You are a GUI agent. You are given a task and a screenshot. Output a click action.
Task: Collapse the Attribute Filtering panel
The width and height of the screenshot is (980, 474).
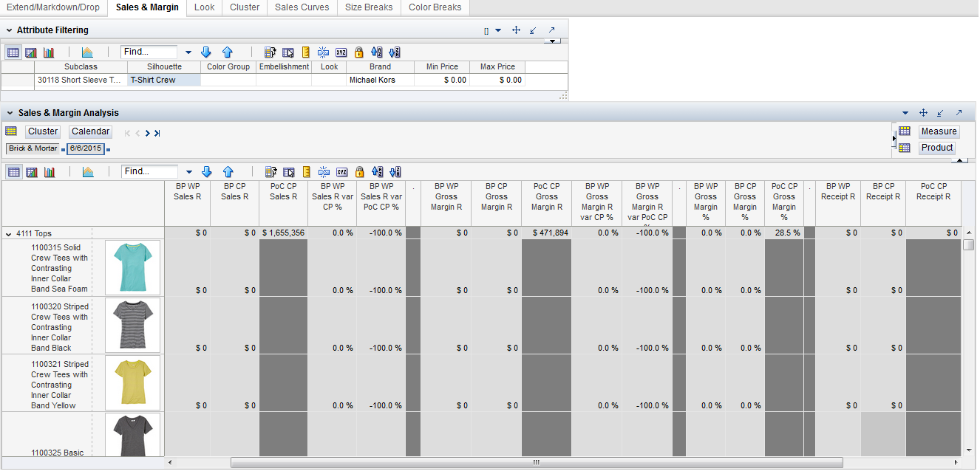[x=9, y=30]
